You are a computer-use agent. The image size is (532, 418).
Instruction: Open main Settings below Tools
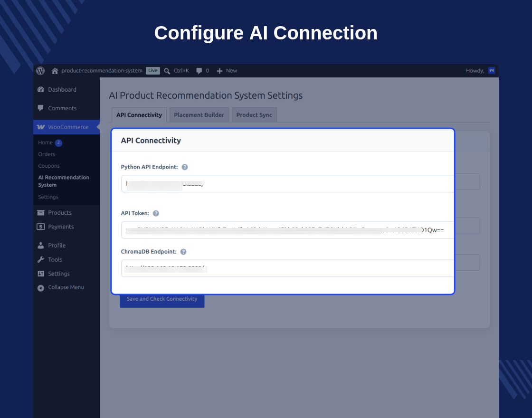tap(59, 274)
